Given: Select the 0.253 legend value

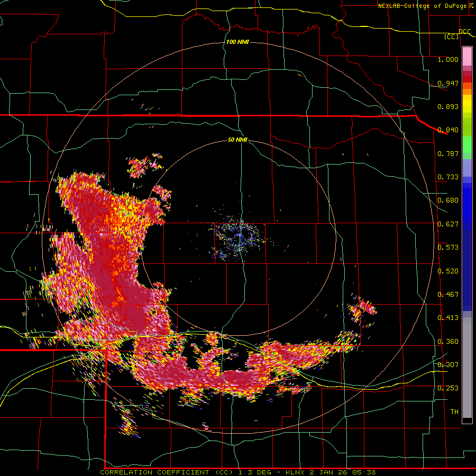Looking at the screenshot, I should point(448,388).
